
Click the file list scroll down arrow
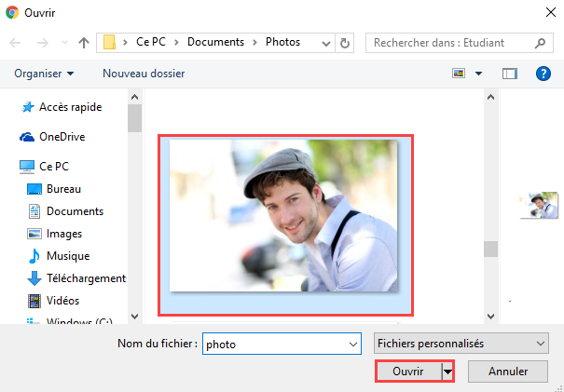click(x=490, y=317)
